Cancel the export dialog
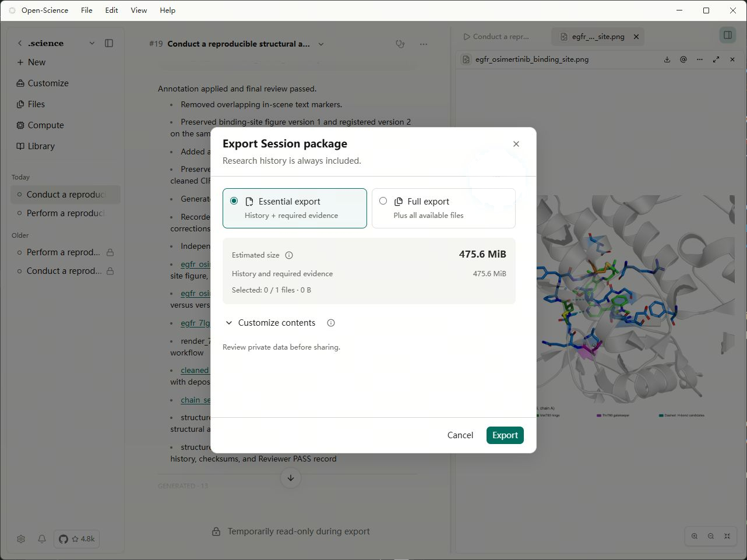This screenshot has height=560, width=747. click(460, 435)
